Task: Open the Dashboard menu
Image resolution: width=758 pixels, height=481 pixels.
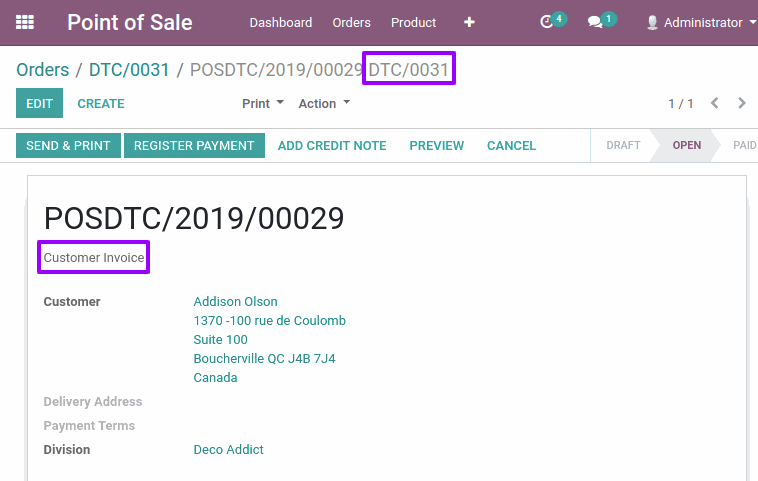Action: coord(281,22)
